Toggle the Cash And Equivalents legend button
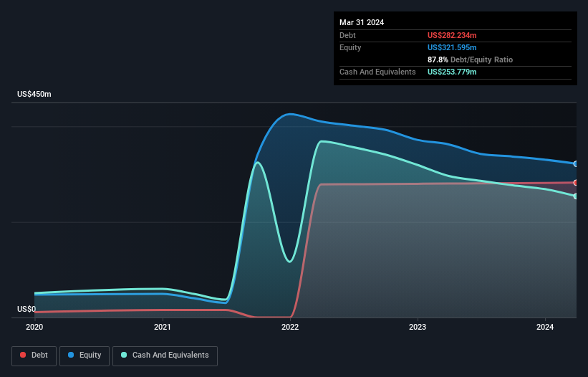Viewport: 588px width, 377px height. (165, 355)
